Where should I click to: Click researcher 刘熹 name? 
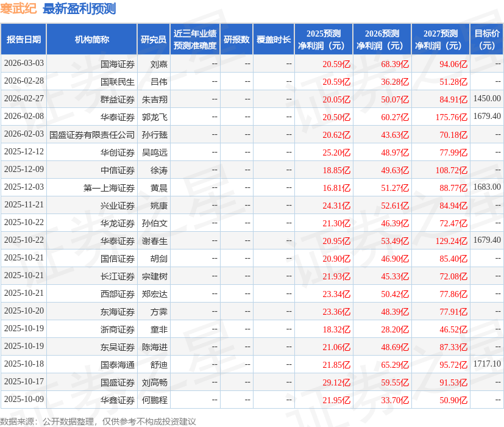pyautogui.click(x=158, y=63)
